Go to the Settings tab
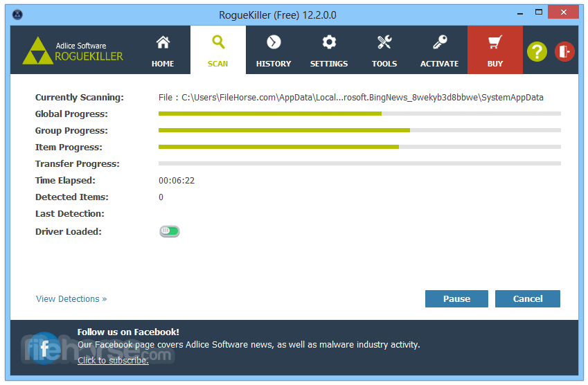The height and width of the screenshot is (385, 588). tap(329, 51)
